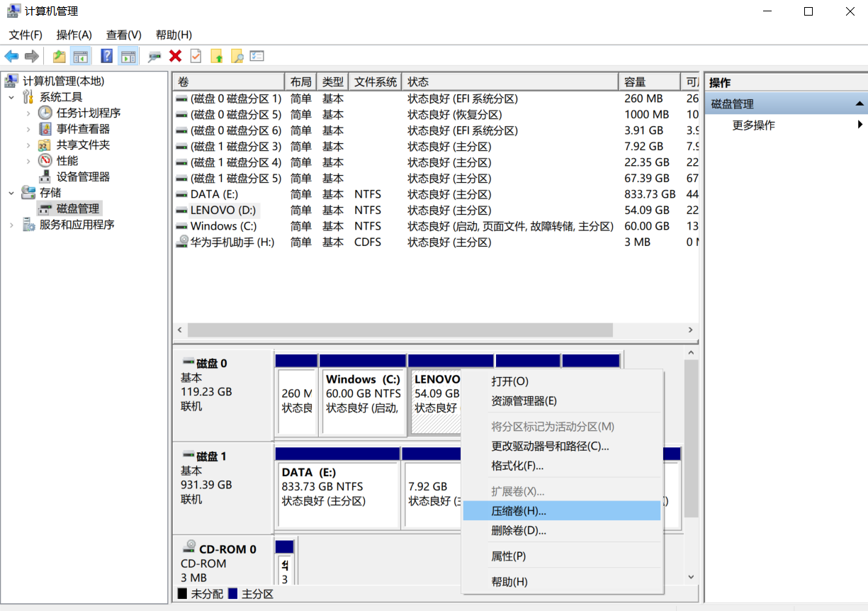Image resolution: width=868 pixels, height=611 pixels.
Task: Choose 格式化(F)... from context menu
Action: [561, 466]
